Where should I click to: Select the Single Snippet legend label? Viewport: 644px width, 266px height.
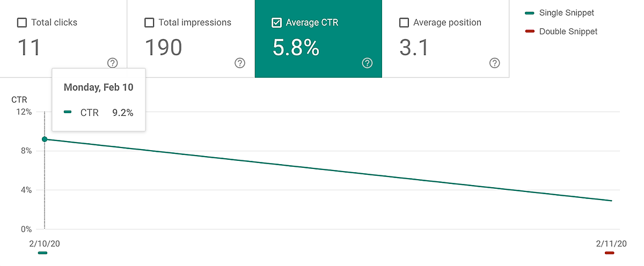tap(566, 13)
